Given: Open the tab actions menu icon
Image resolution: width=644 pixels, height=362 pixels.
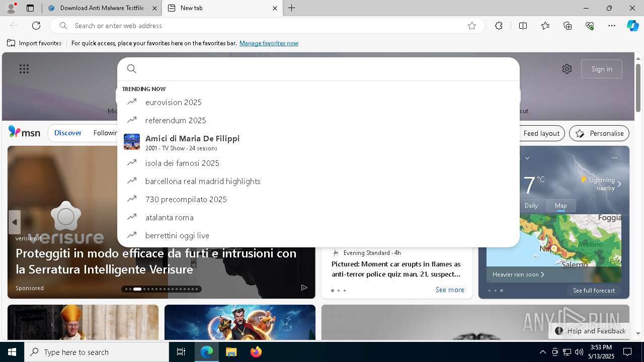Looking at the screenshot, I should [x=30, y=8].
